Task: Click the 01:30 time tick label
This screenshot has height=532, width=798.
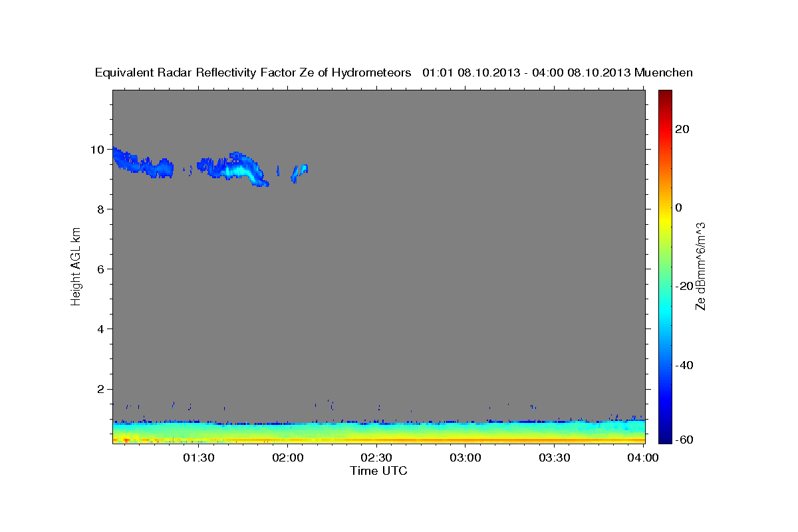Action: coord(199,458)
